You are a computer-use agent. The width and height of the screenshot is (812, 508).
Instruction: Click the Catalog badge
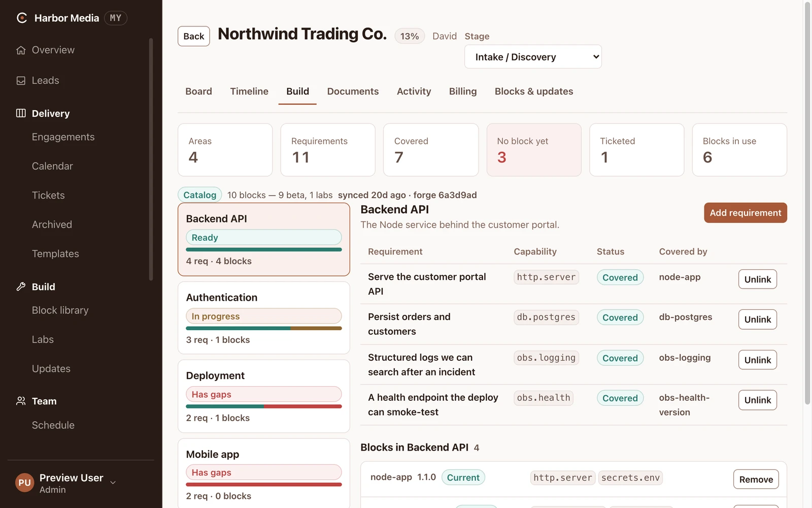pos(199,195)
